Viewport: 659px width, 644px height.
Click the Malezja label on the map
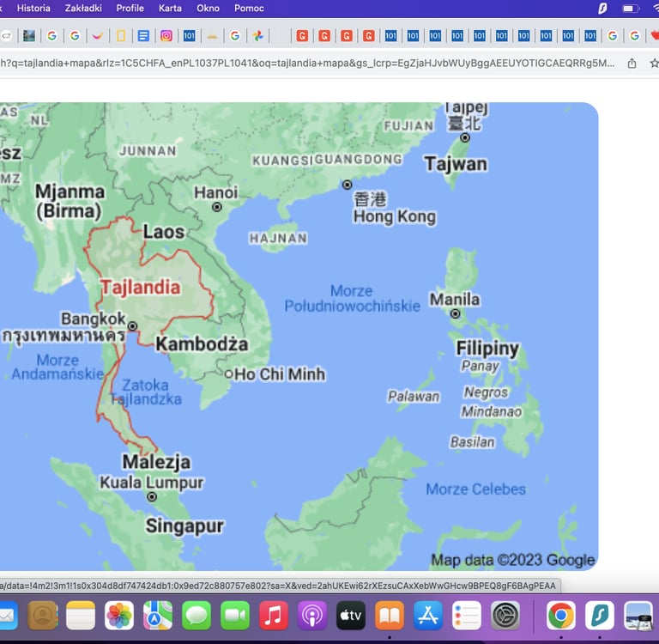tap(156, 462)
